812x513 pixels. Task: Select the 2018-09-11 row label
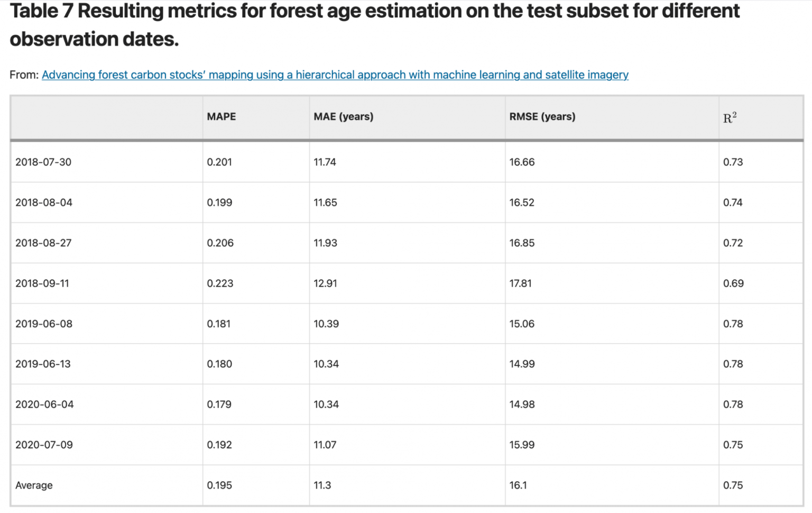(x=42, y=283)
